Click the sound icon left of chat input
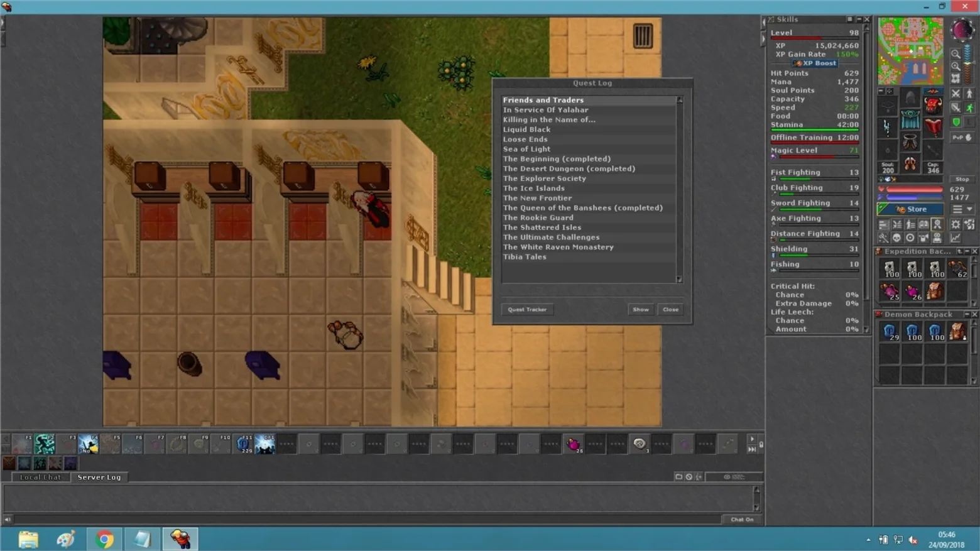This screenshot has height=551, width=980. (x=8, y=520)
